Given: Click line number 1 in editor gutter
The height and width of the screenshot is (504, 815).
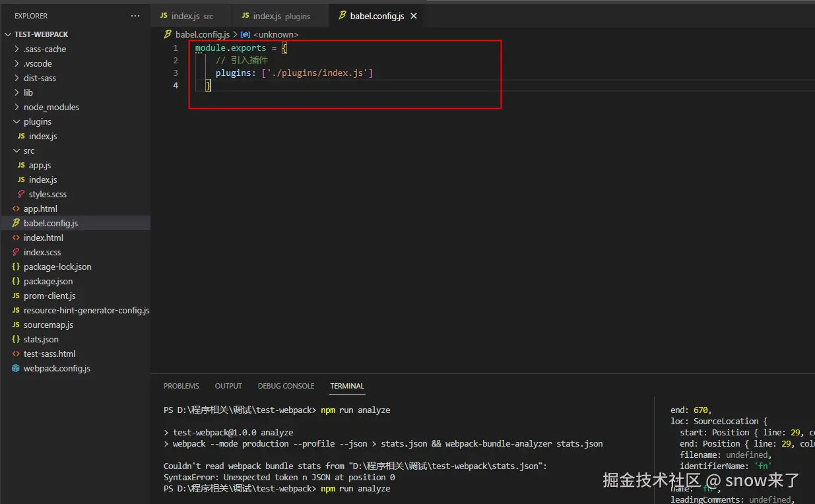Looking at the screenshot, I should (x=176, y=48).
